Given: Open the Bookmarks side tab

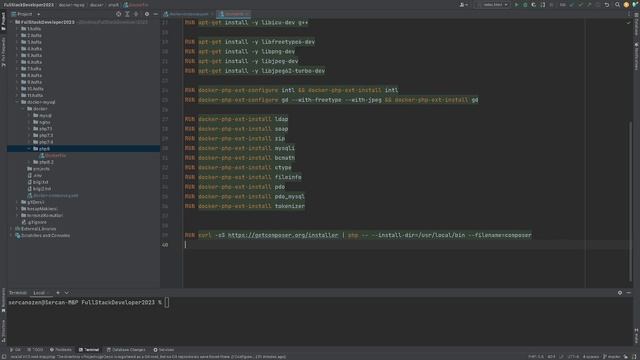Looking at the screenshot, I should (3, 300).
